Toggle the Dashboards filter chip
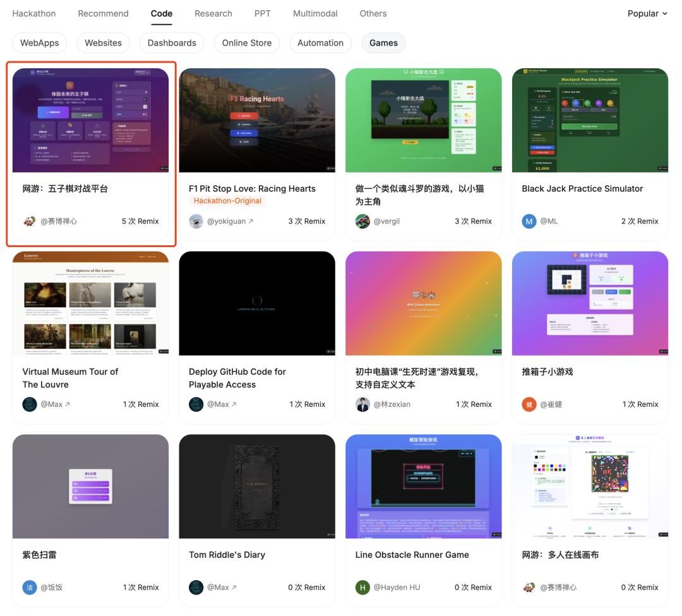 click(172, 43)
